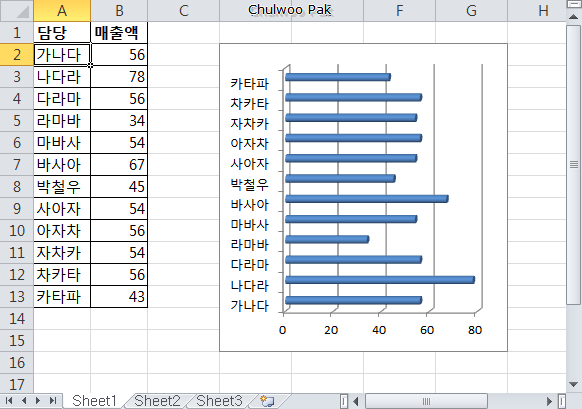Click the Select All corner button
Screen dimensions: 582x409
point(17,10)
